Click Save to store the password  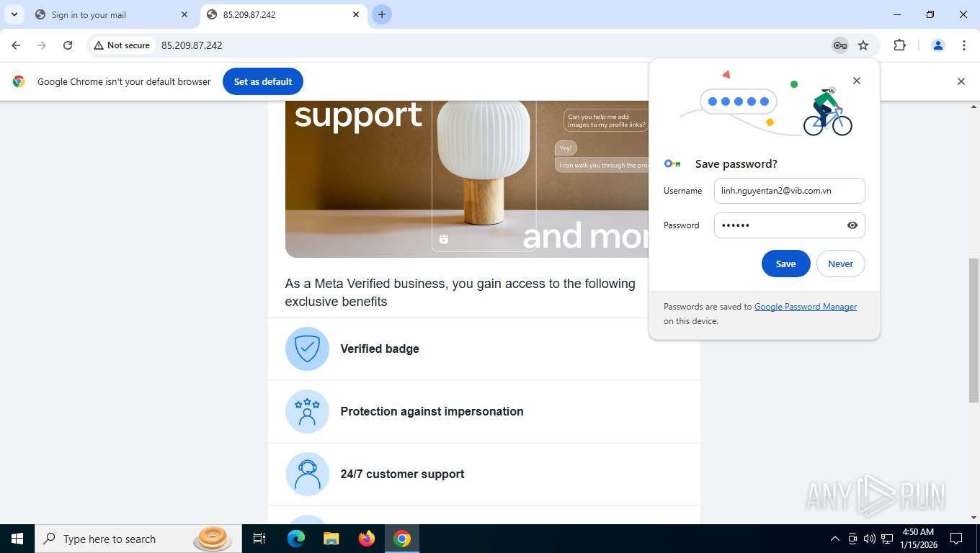(x=786, y=264)
